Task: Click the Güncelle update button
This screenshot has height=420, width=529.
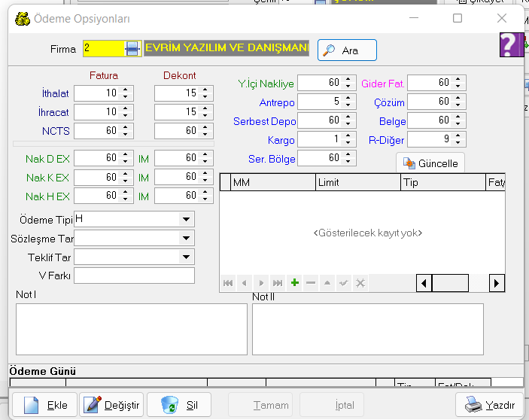Action: [430, 163]
